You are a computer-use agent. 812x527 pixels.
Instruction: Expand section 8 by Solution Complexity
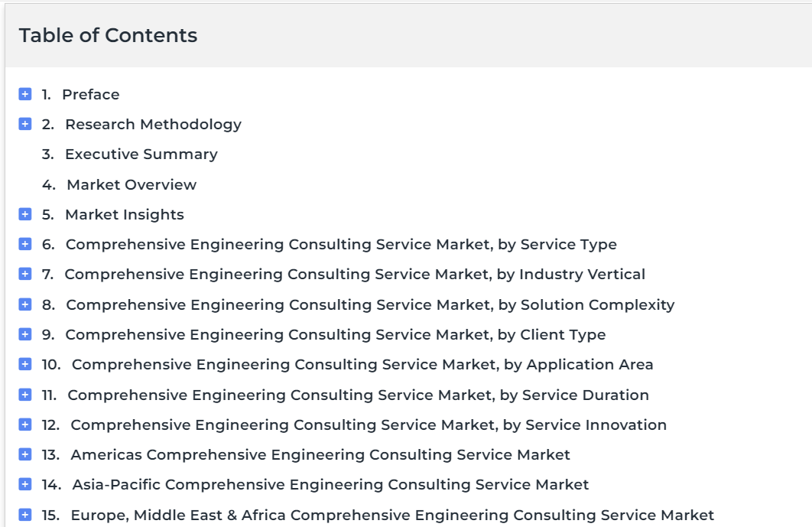[25, 304]
